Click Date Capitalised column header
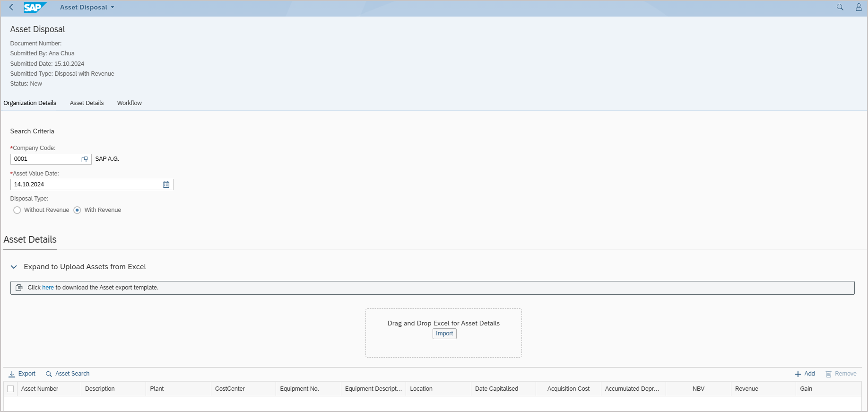Screen dimensions: 868x412 coord(503,389)
